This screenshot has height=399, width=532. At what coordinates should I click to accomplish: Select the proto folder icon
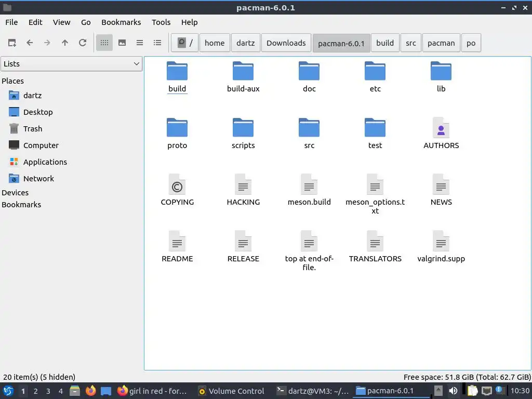177,128
